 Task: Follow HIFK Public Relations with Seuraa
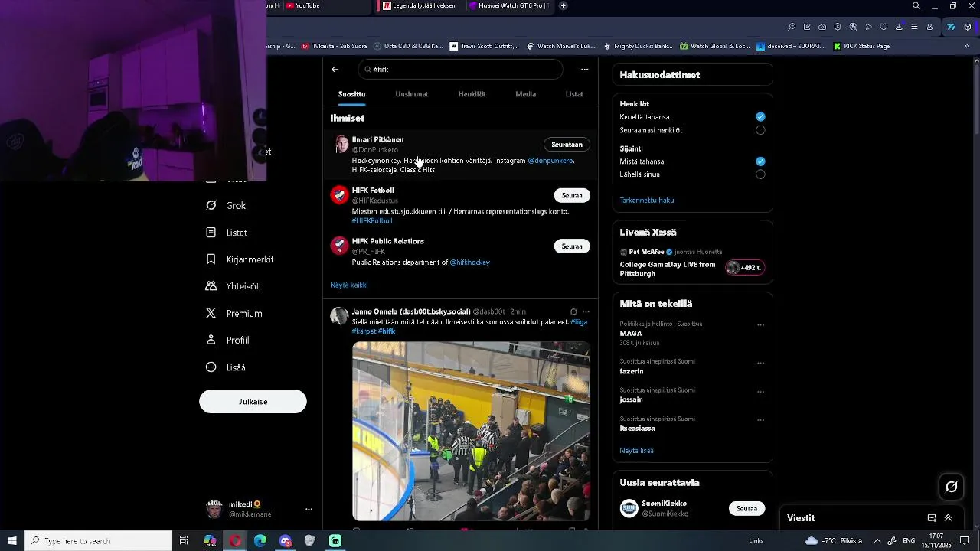tap(572, 246)
